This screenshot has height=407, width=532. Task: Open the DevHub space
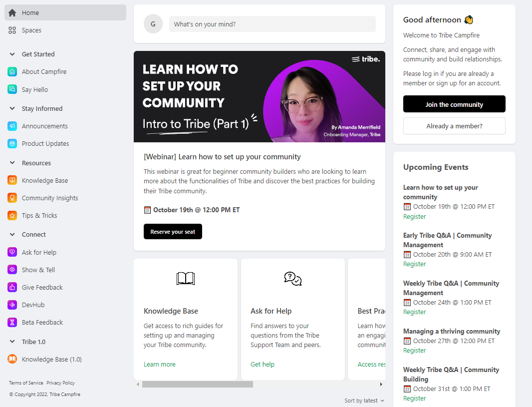pos(33,305)
